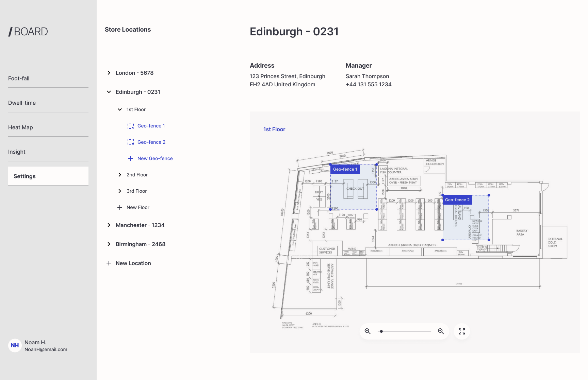
Task: Click the bottom-left handle of Geo-fence 2
Action: click(x=443, y=240)
